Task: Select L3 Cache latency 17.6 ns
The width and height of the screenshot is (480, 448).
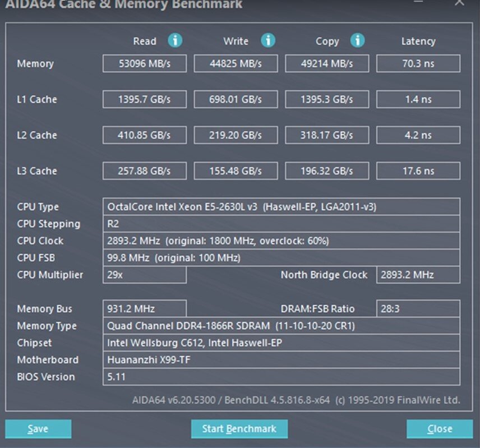Action: click(418, 171)
